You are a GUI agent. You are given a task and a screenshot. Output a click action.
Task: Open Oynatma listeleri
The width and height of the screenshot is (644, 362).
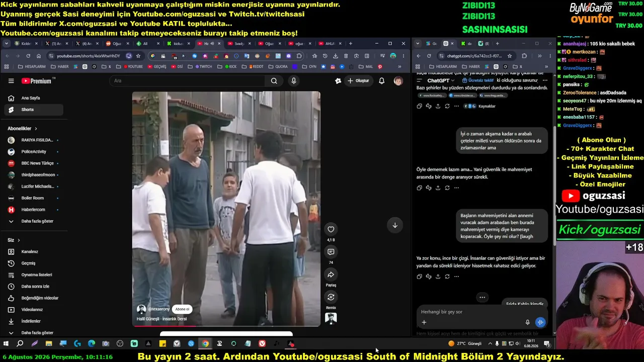34,275
